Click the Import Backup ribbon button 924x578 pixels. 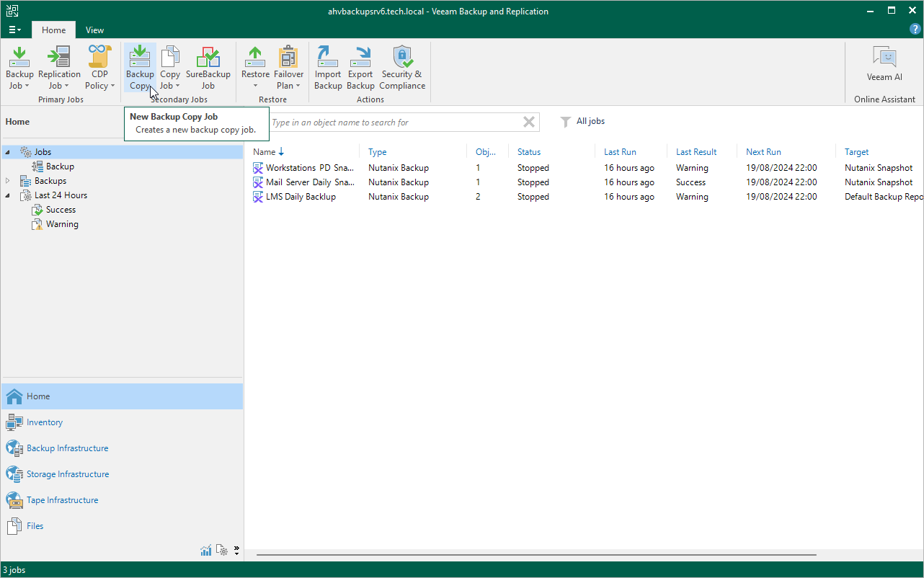tap(328, 68)
